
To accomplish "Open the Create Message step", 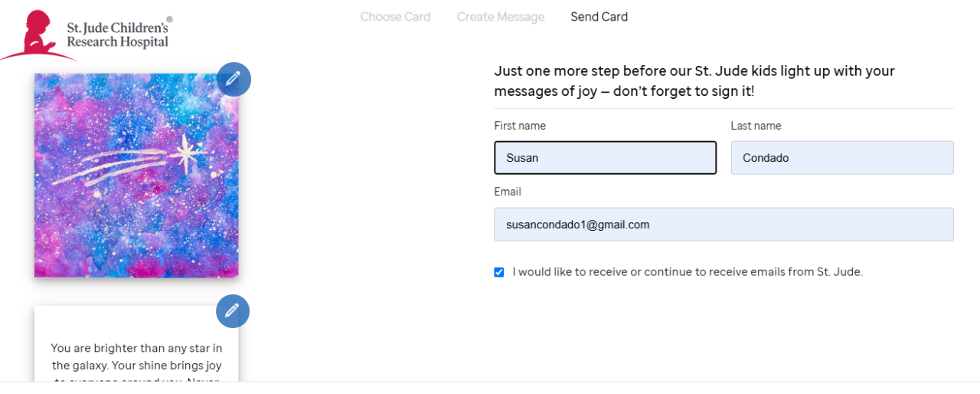I will click(x=501, y=17).
